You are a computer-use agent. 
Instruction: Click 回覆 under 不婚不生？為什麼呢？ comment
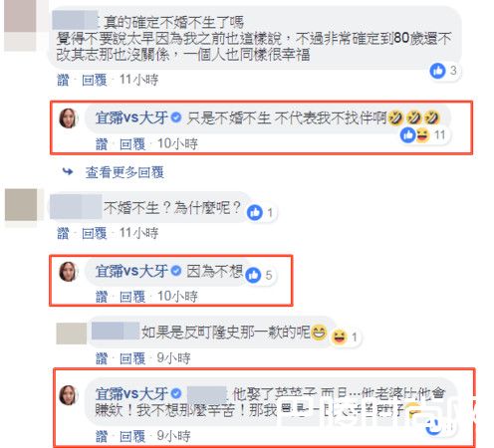(95, 233)
